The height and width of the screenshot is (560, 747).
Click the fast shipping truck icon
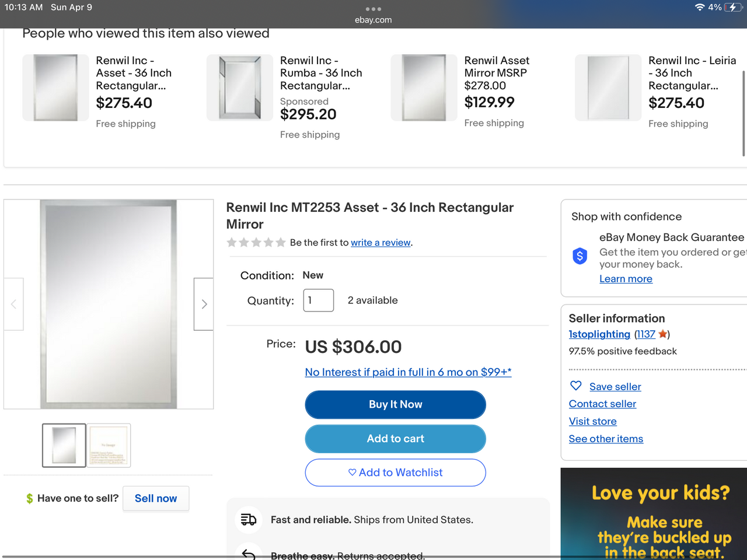(249, 519)
